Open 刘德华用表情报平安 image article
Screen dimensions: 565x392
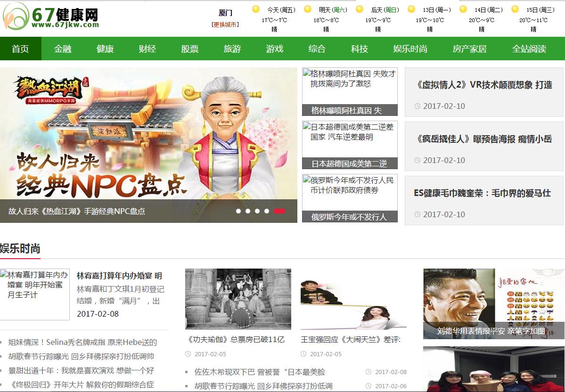click(494, 304)
